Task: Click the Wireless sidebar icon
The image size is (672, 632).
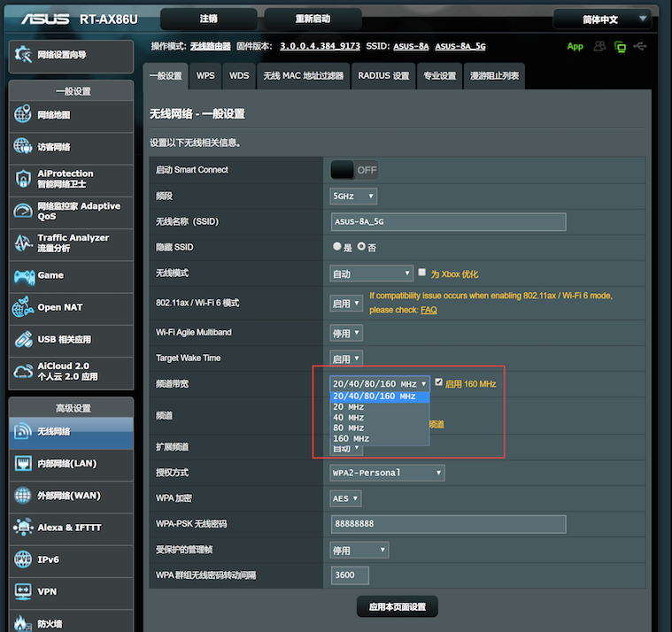Action: [23, 431]
